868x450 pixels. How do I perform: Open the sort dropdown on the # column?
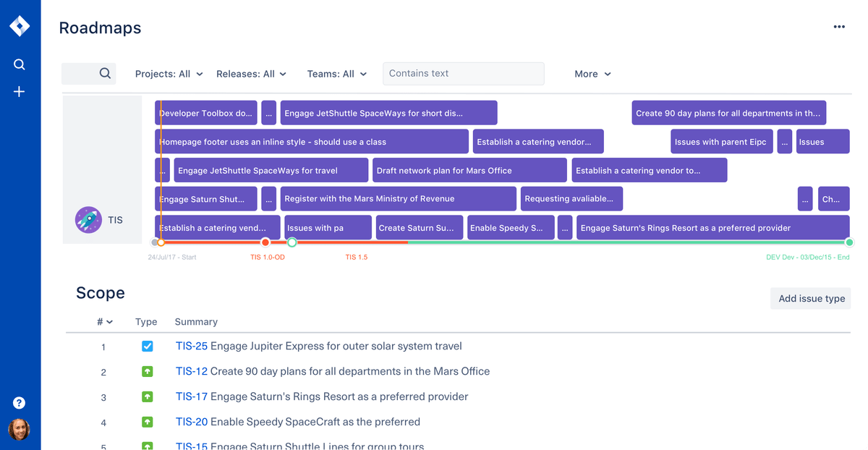click(x=103, y=321)
